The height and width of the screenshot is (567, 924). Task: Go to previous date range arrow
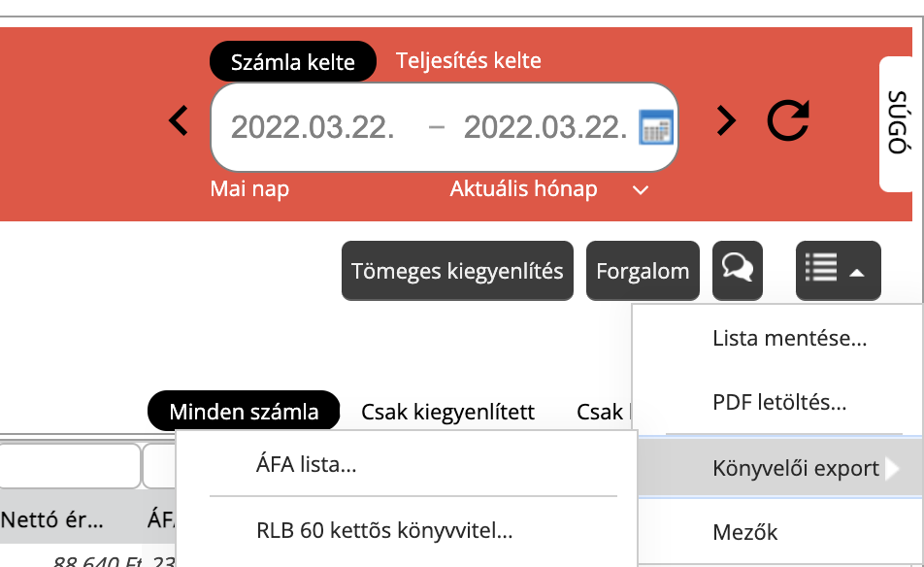click(179, 121)
